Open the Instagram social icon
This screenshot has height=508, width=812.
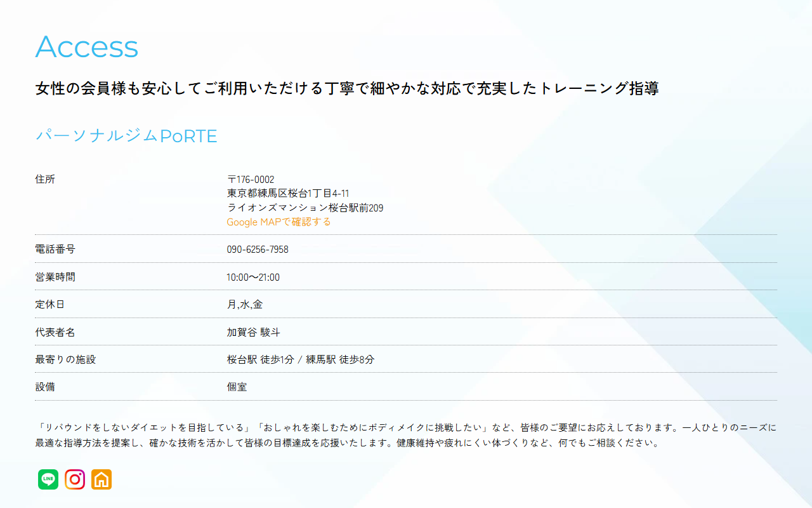coord(75,479)
